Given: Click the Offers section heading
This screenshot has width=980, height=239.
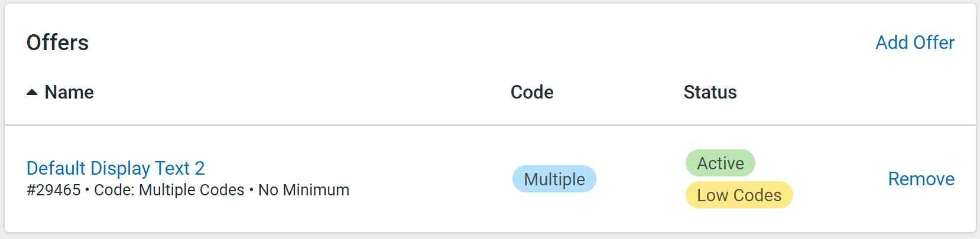Looking at the screenshot, I should (57, 42).
